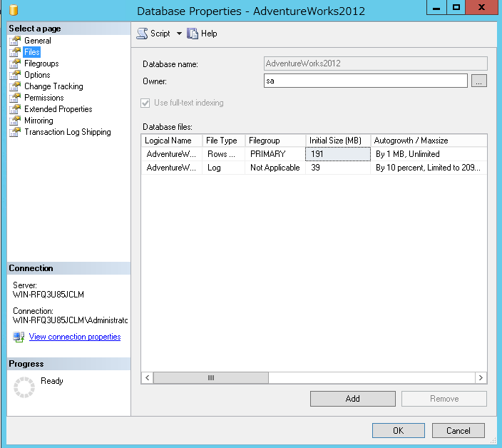Close the Database Properties window
Screen dimensions: 502x448
(481, 7)
